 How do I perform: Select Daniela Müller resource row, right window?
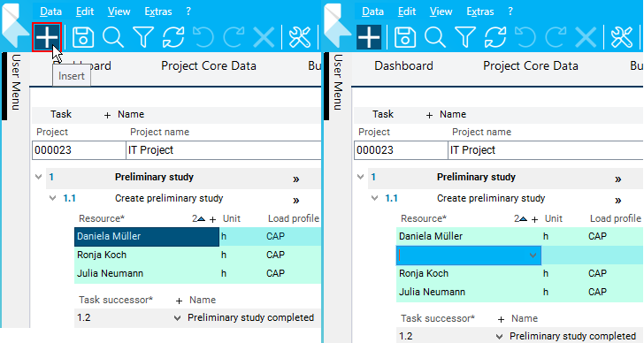click(x=519, y=237)
